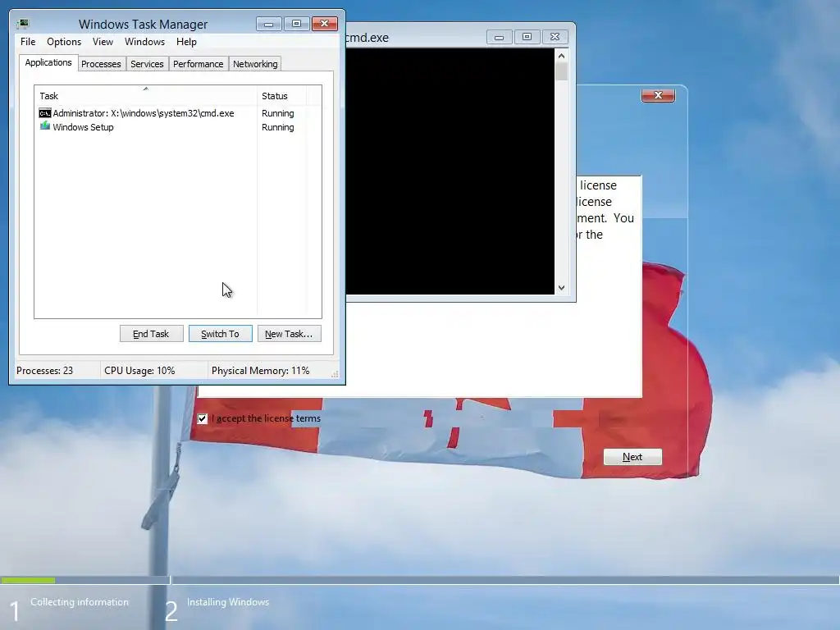Switch to the Services tab

pos(147,64)
